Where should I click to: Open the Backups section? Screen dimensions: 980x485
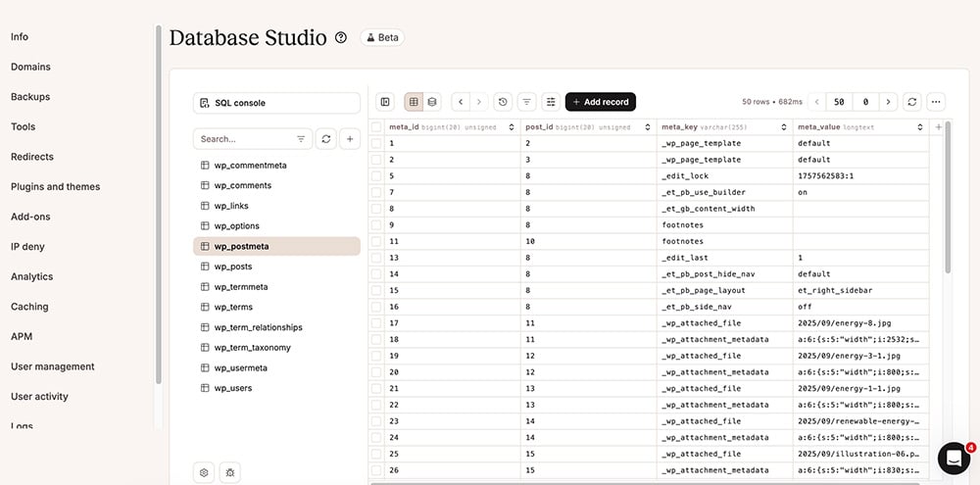coord(30,97)
